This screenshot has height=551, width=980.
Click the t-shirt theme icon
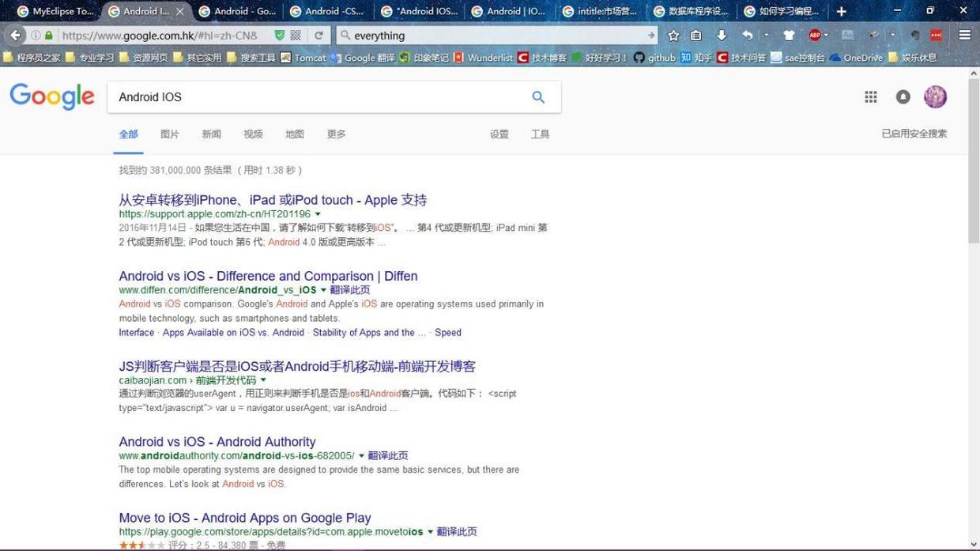(x=789, y=35)
